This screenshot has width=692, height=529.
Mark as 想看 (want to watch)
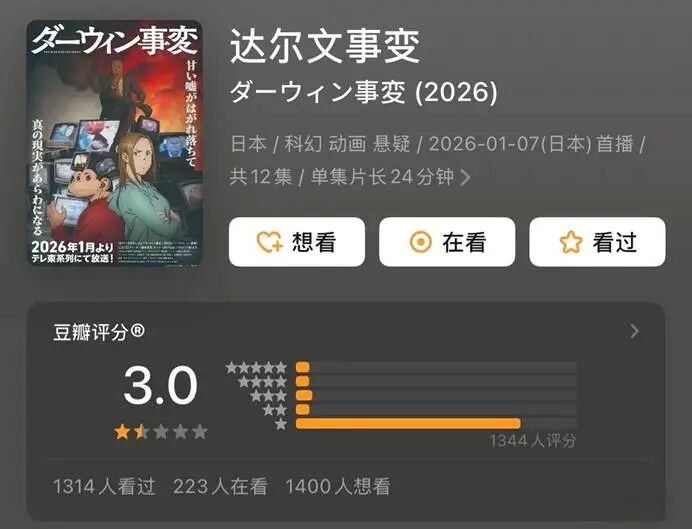[x=297, y=242]
